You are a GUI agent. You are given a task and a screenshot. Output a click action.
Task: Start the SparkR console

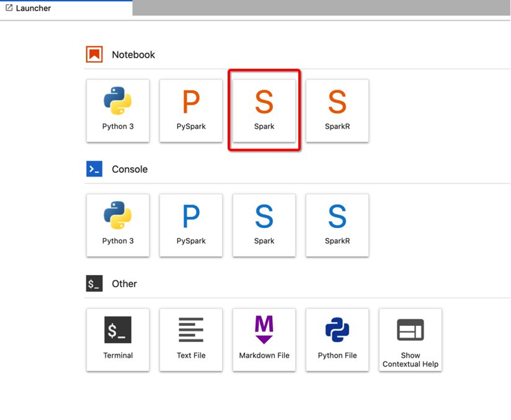[x=337, y=225]
